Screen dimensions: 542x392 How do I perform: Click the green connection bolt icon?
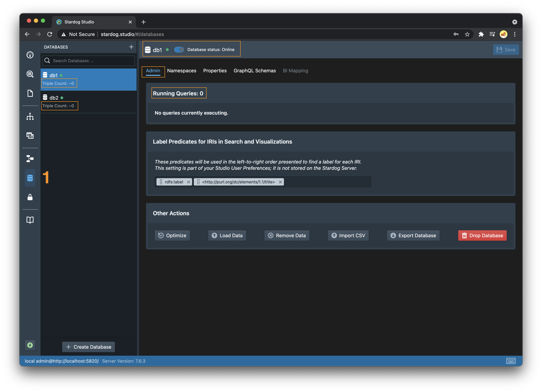30,345
